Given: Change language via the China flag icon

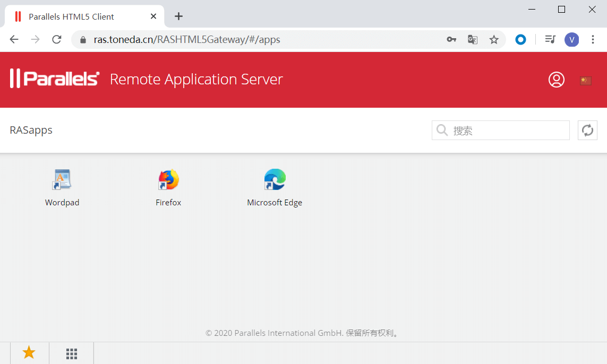Looking at the screenshot, I should pyautogui.click(x=585, y=81).
